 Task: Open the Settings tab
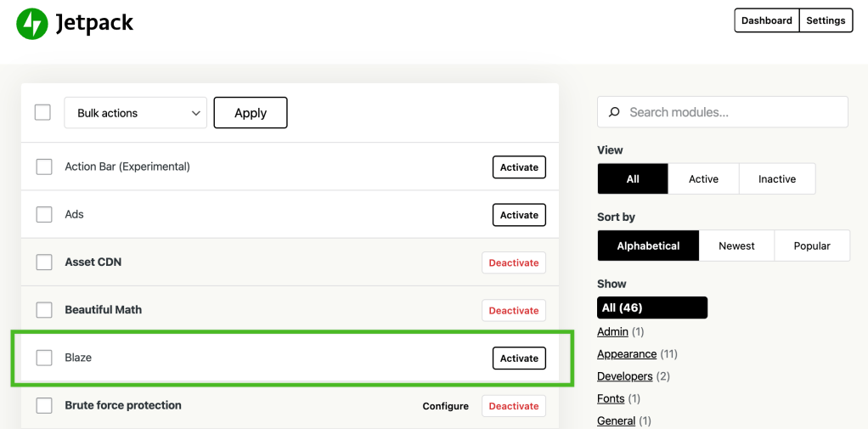pyautogui.click(x=826, y=20)
